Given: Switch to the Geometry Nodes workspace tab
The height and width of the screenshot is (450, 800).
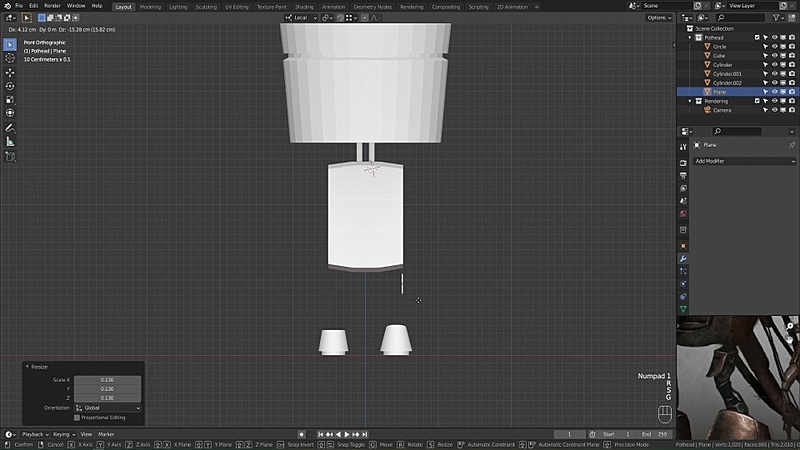Looking at the screenshot, I should [x=372, y=7].
